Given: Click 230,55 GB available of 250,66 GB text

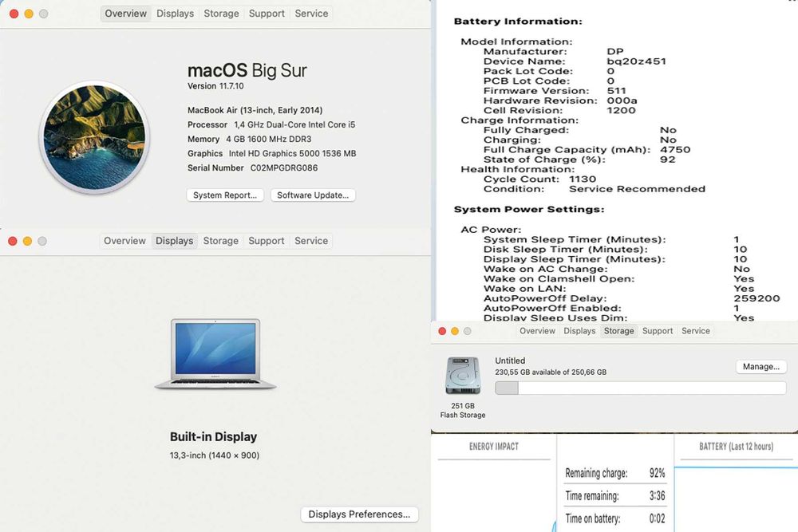Looking at the screenshot, I should point(551,372).
